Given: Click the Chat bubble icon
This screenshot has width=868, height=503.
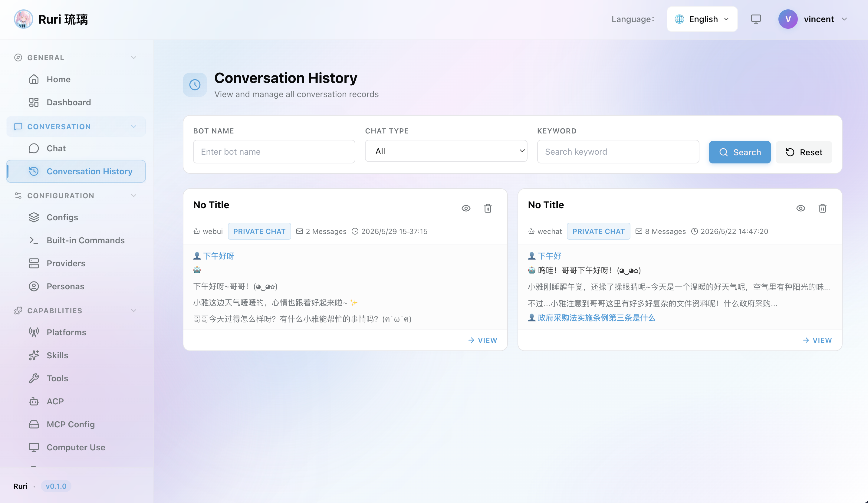Looking at the screenshot, I should coord(34,148).
